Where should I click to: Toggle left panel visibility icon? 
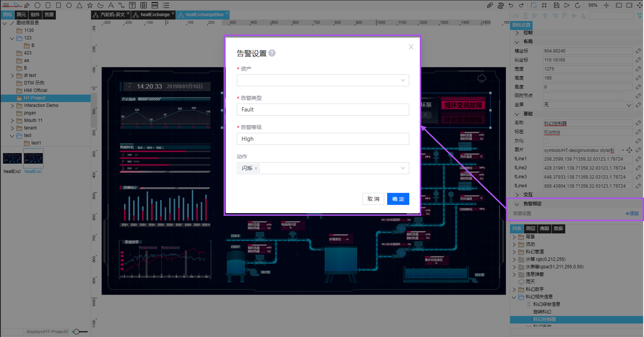[x=618, y=5]
